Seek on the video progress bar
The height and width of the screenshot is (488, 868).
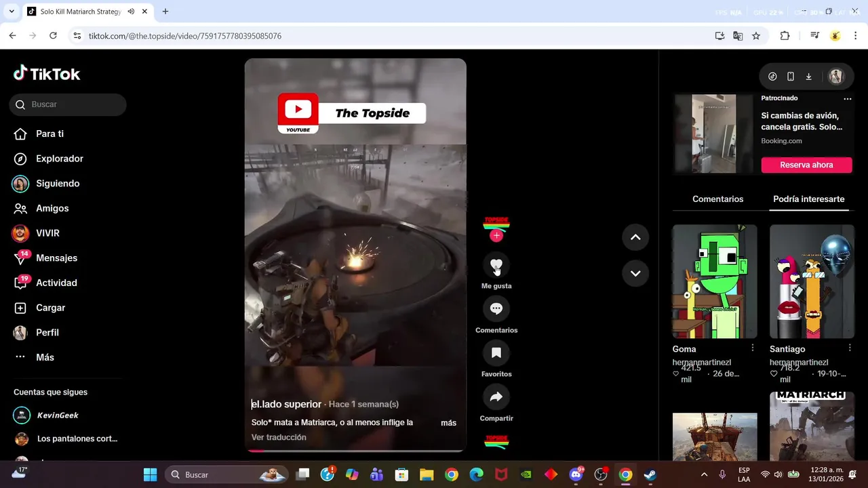point(355,450)
